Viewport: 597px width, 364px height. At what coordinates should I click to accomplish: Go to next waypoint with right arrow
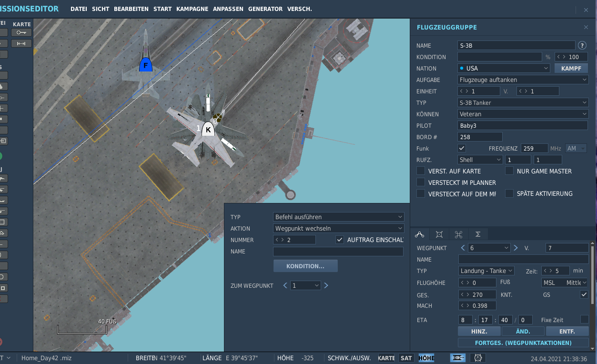(516, 248)
